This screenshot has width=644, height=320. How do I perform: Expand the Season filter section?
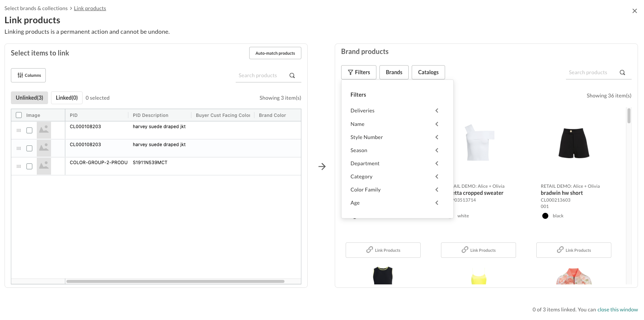tap(436, 150)
